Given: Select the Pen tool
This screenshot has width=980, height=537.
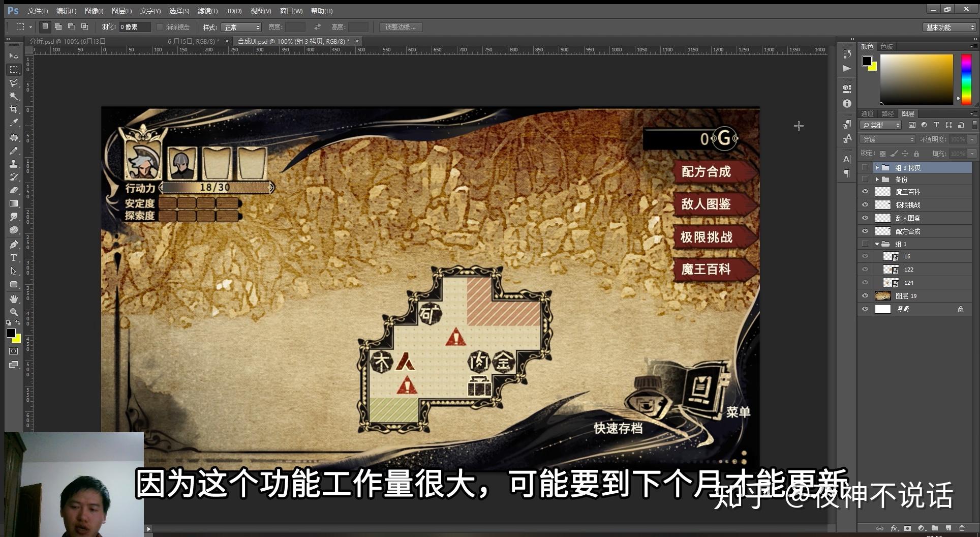Looking at the screenshot, I should [14, 244].
